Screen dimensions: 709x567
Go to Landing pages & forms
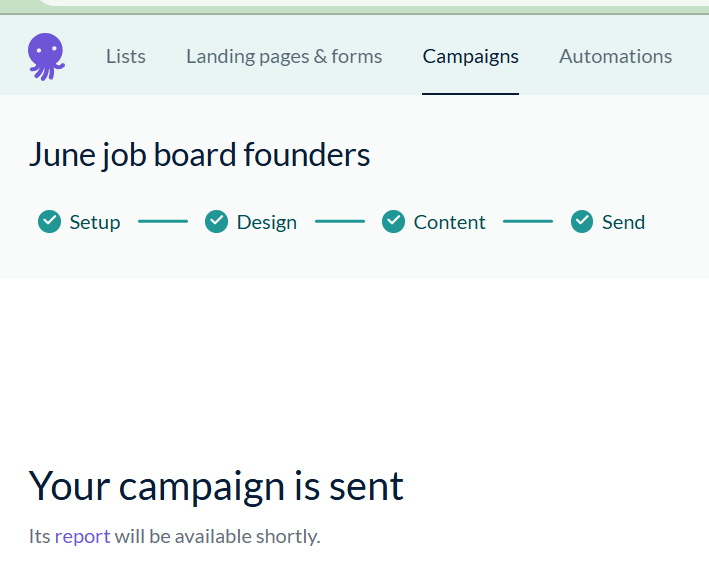284,56
